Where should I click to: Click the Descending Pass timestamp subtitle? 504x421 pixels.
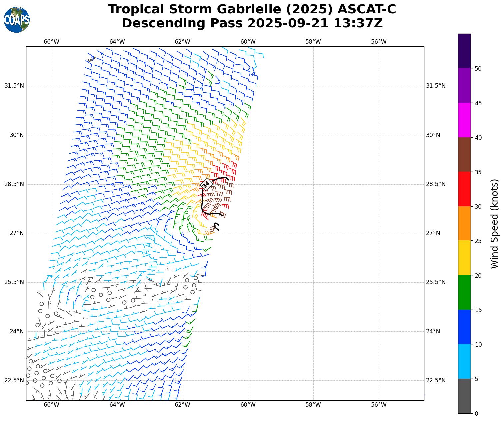tap(252, 23)
